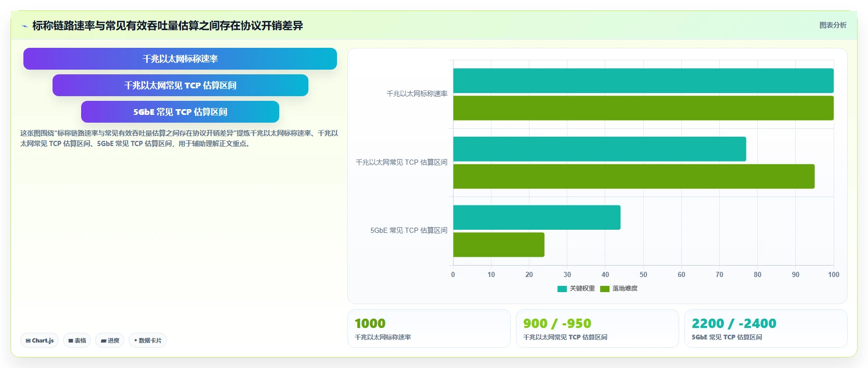Click the 2200 / -2400 data card value

734,323
